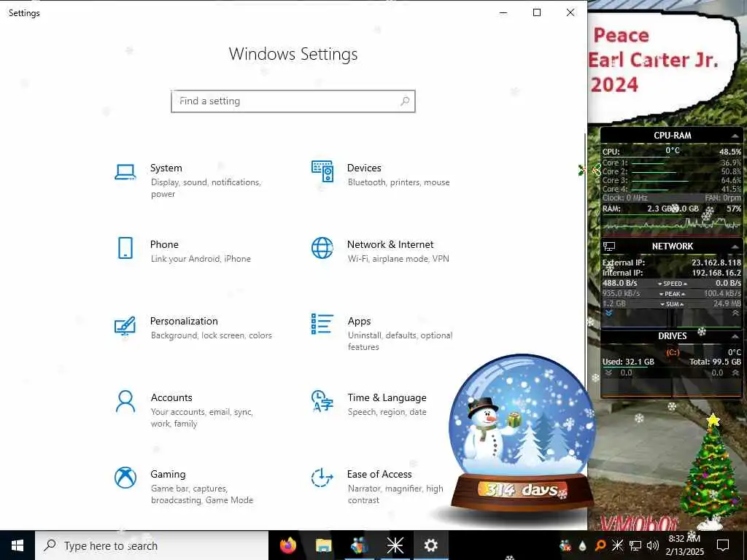747x560 pixels.
Task: Open the Apps heading link
Action: click(359, 322)
